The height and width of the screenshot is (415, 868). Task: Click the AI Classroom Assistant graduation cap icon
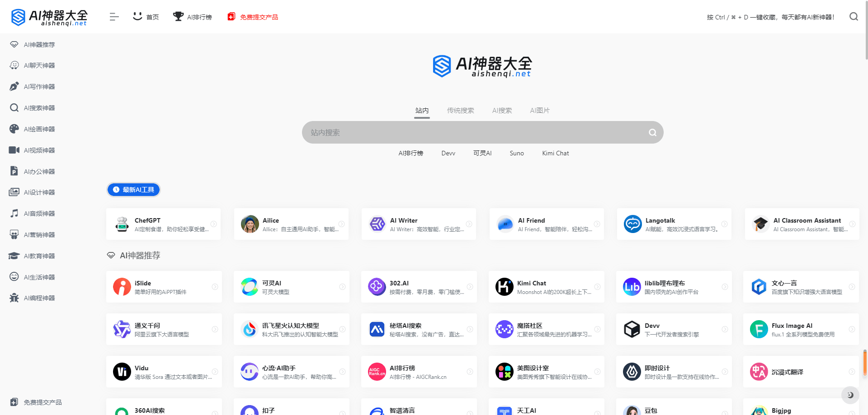pyautogui.click(x=761, y=224)
